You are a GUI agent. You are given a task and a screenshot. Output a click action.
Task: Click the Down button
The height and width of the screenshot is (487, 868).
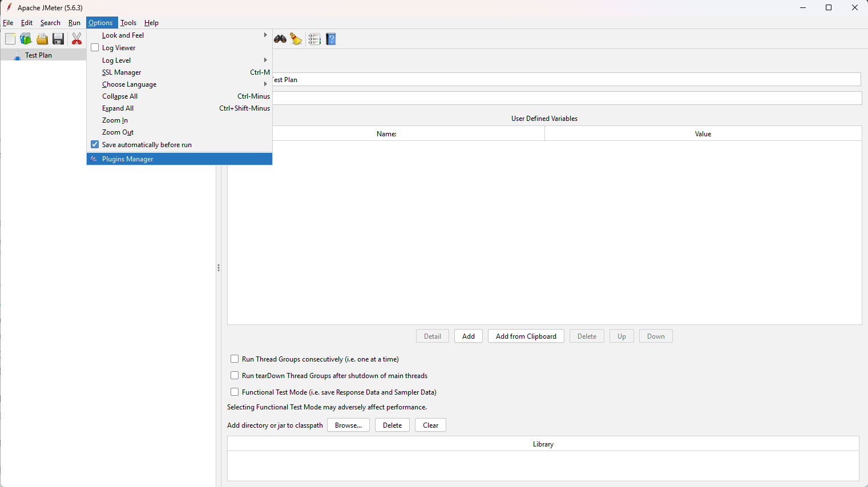pos(656,336)
